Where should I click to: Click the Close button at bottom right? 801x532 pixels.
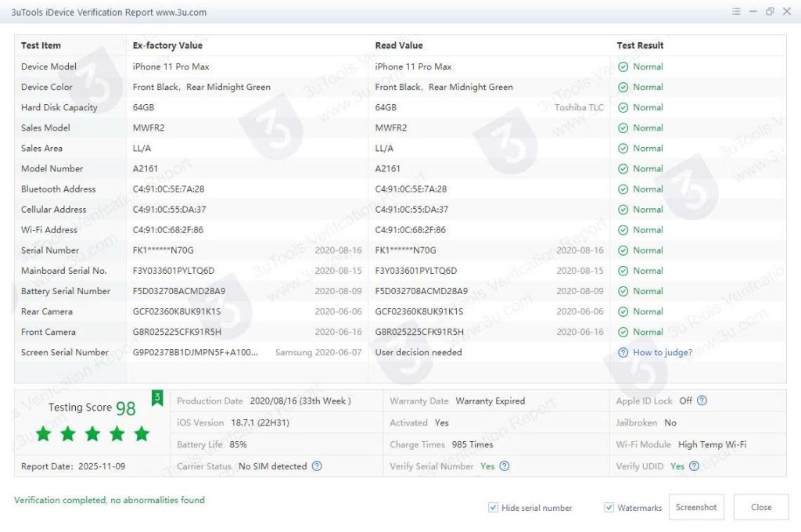[761, 507]
